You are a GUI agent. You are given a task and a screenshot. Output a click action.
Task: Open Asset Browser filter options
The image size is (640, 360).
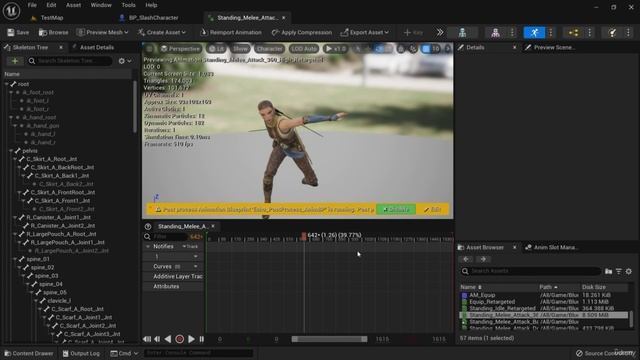coord(619,271)
